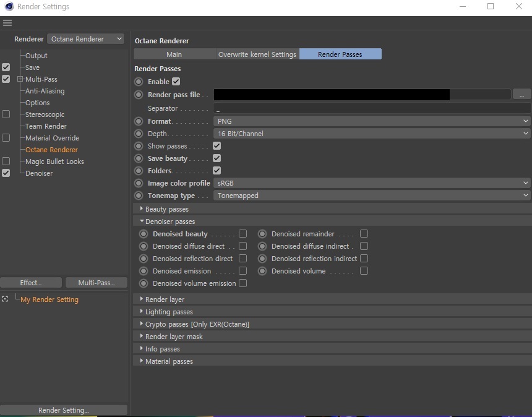This screenshot has width=532, height=417.
Task: Open the Format dropdown set to PNG
Action: click(x=372, y=121)
